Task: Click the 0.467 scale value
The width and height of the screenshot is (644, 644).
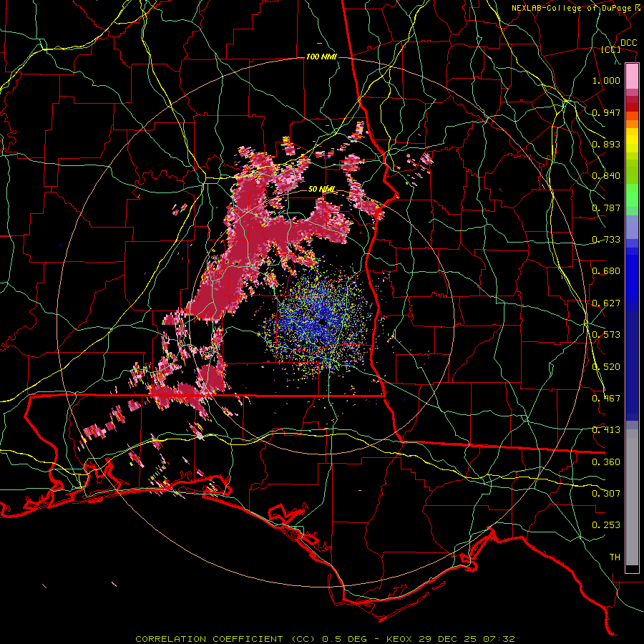Action: 606,399
